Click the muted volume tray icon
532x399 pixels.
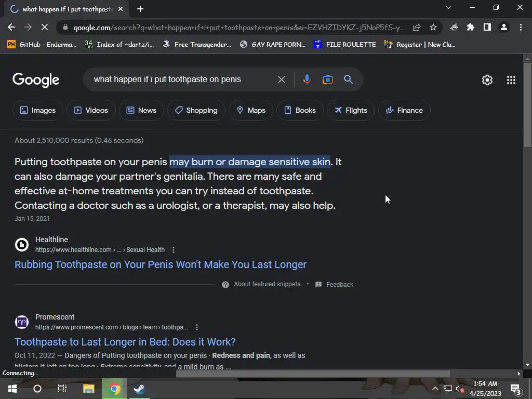460,389
